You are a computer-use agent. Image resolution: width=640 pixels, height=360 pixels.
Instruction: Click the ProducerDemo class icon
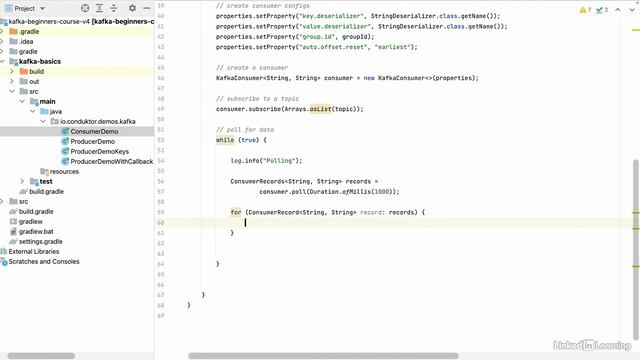click(65, 141)
